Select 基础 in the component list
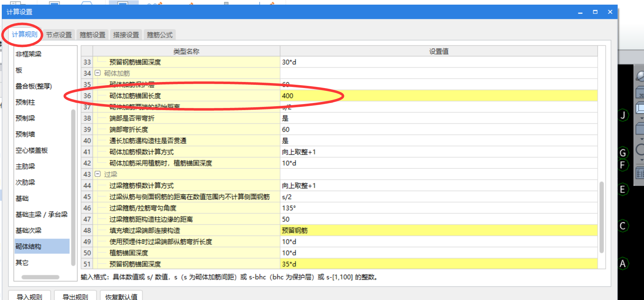Screen dimensions: 644x300 point(22,198)
